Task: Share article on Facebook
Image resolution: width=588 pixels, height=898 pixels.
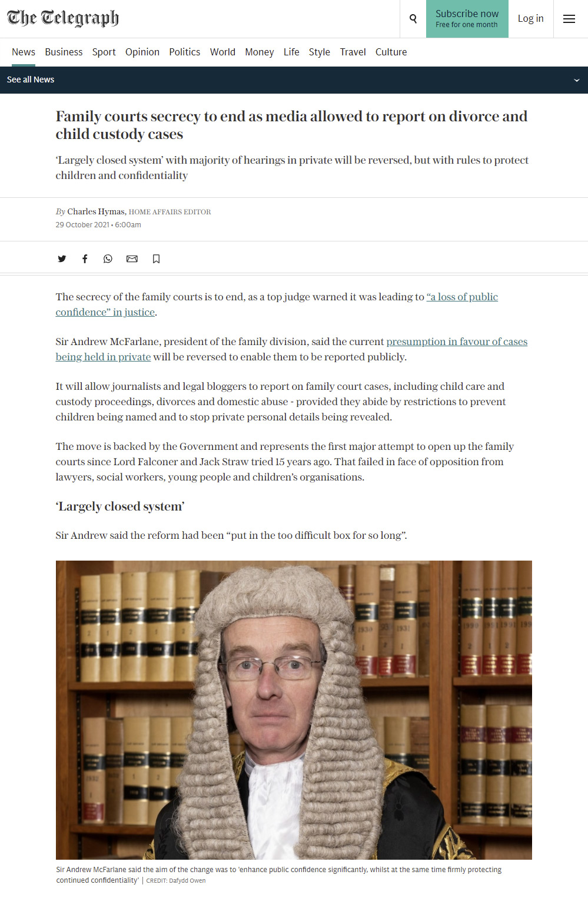Action: coord(85,259)
